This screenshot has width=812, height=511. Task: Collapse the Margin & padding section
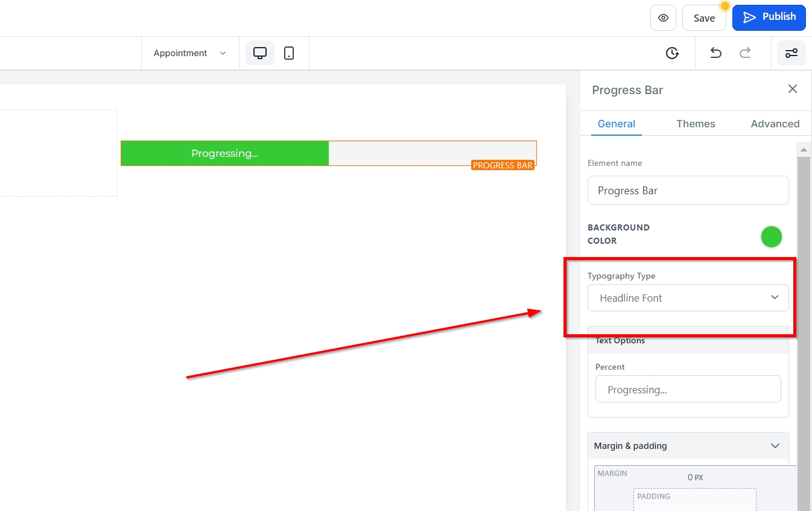(x=775, y=446)
